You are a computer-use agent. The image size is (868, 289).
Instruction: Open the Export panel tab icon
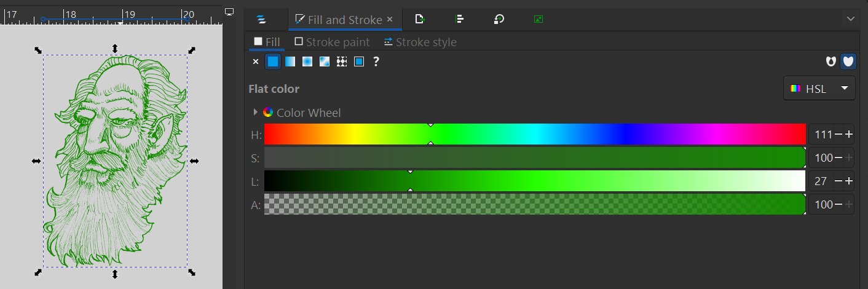[420, 19]
